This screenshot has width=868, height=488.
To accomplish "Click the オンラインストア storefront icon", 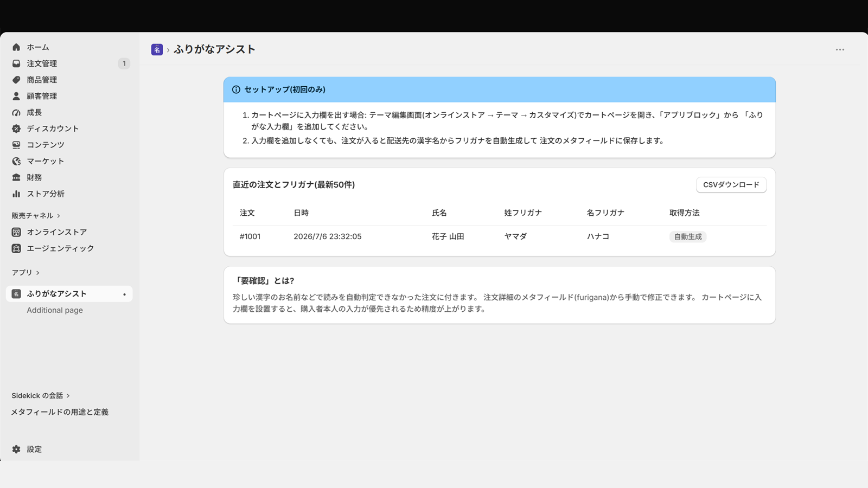I will pyautogui.click(x=16, y=232).
